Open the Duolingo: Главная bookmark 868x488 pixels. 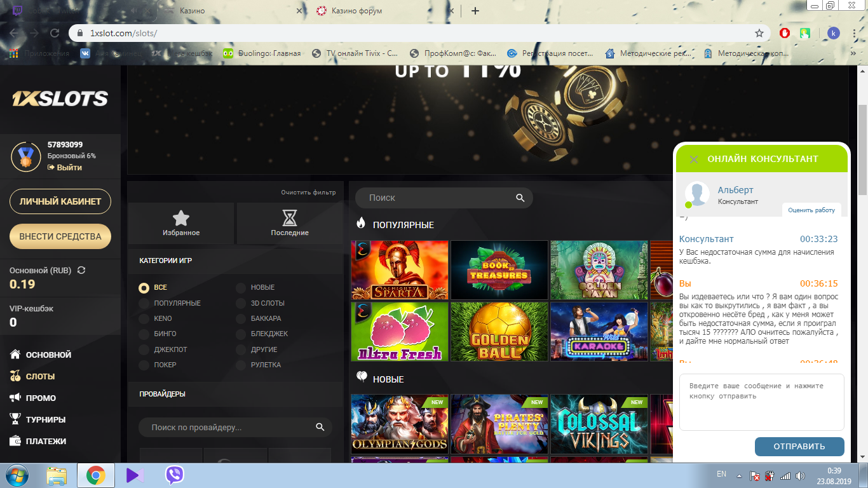coord(262,53)
